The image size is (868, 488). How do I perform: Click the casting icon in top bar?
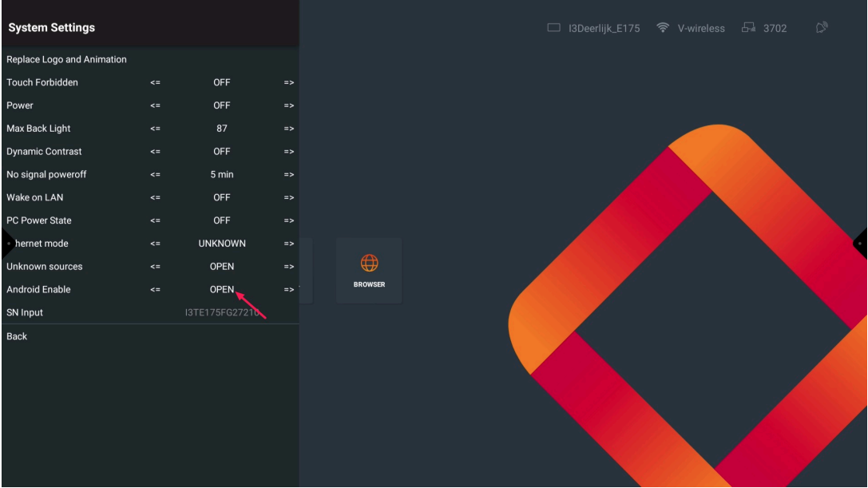click(x=822, y=28)
